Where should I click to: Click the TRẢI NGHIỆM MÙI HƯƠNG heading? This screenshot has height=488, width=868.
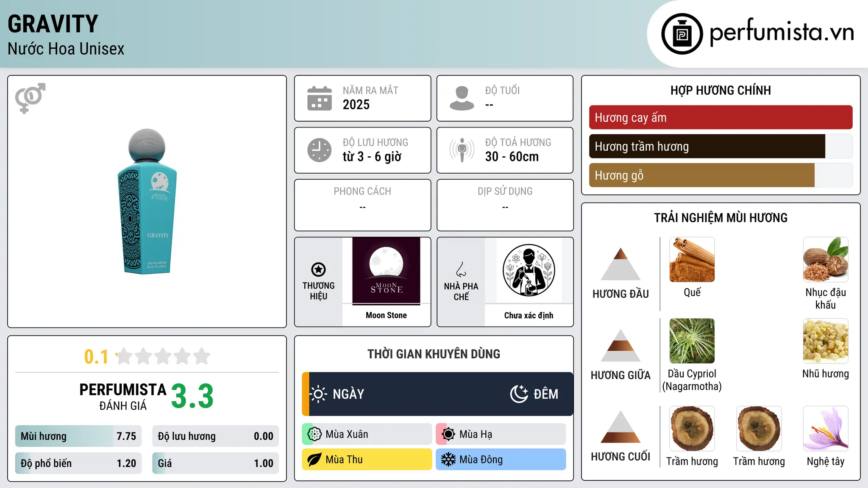[x=721, y=218]
